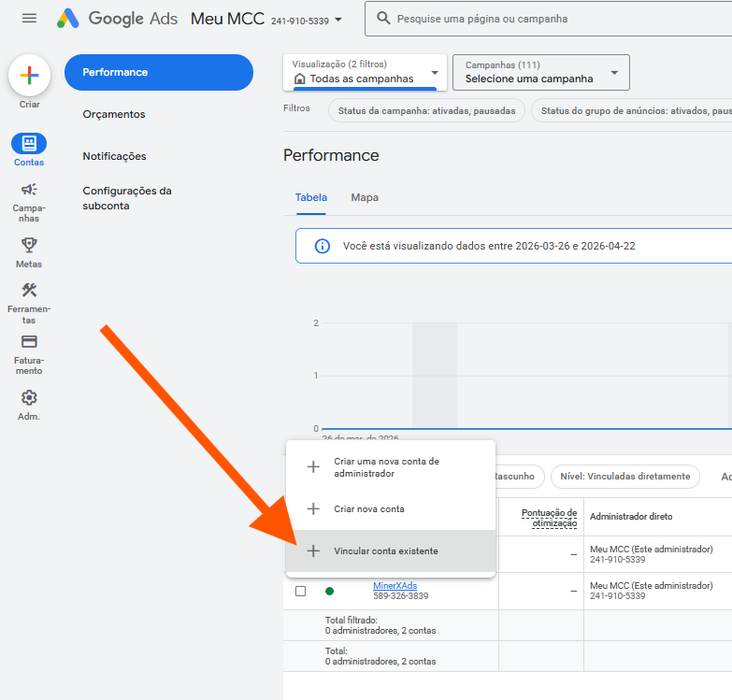Click account number 589-326-3839

[x=400, y=596]
